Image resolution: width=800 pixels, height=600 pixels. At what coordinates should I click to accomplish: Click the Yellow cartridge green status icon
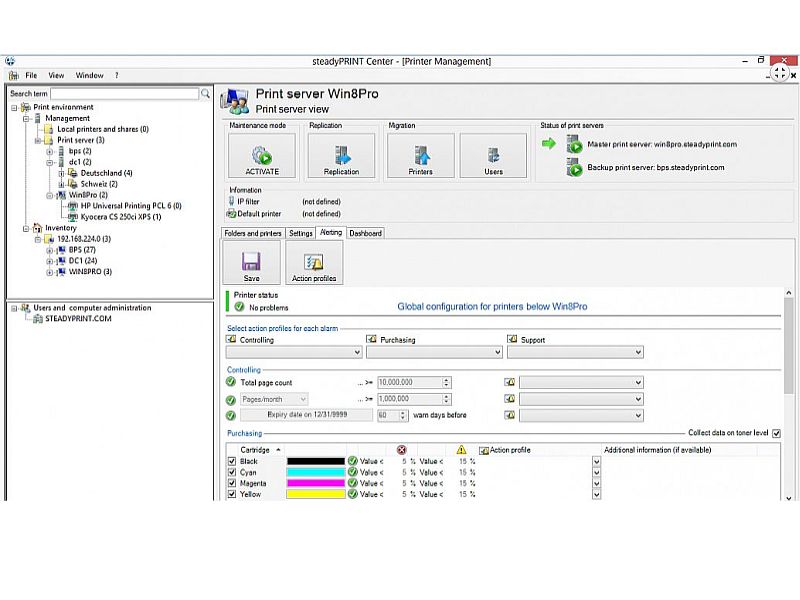click(352, 494)
